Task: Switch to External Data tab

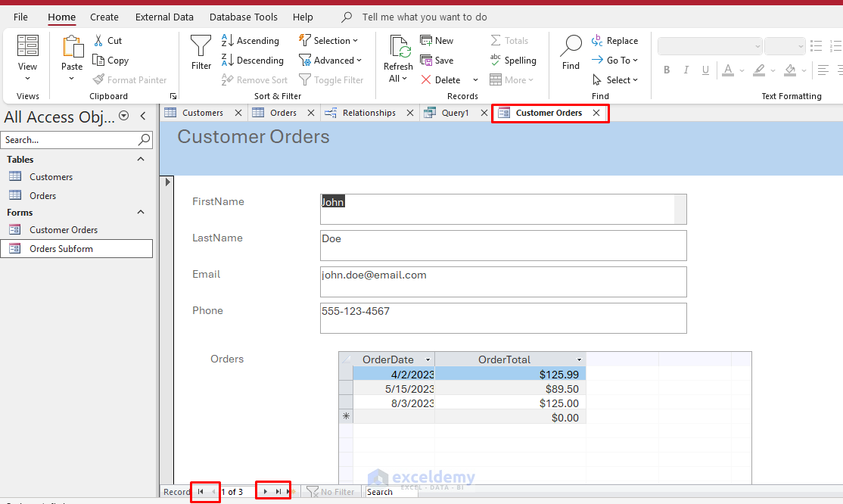Action: pyautogui.click(x=164, y=17)
